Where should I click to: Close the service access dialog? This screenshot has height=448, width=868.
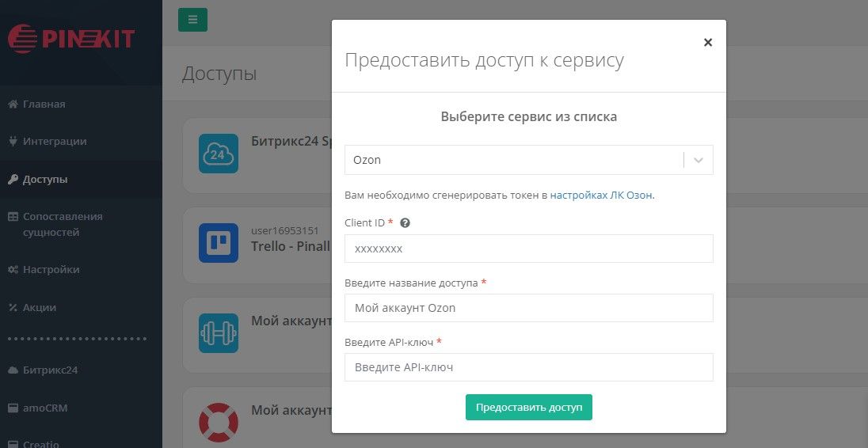pos(708,43)
